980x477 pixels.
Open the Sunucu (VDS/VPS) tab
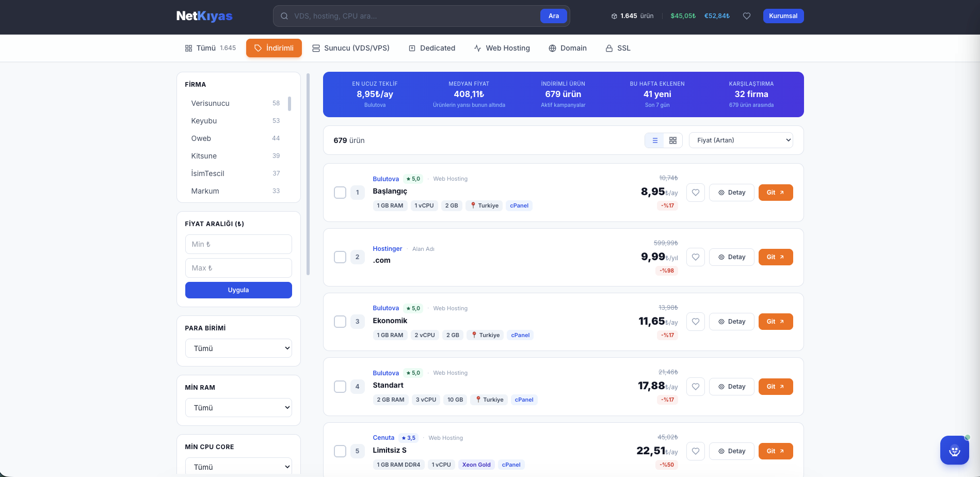[351, 48]
